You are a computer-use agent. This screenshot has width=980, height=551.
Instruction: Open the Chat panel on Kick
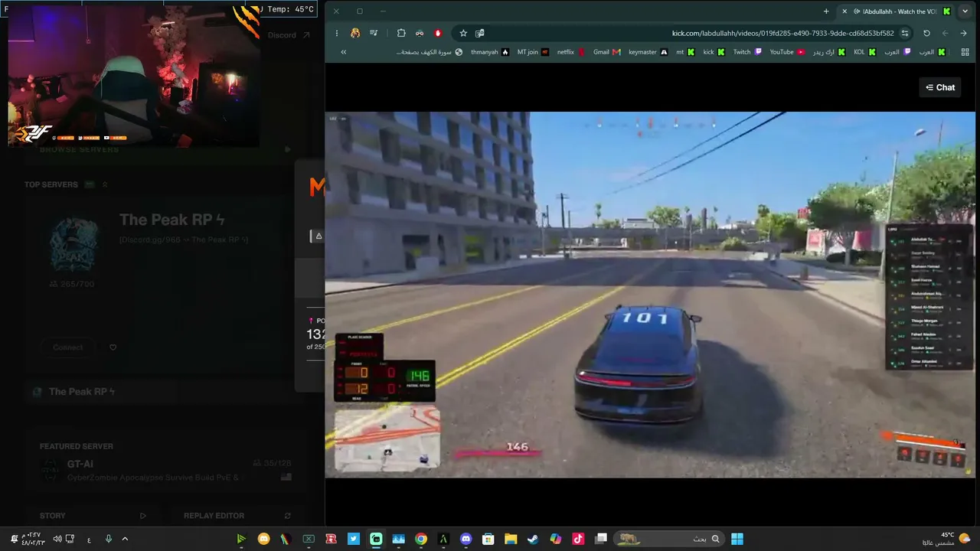(x=939, y=87)
